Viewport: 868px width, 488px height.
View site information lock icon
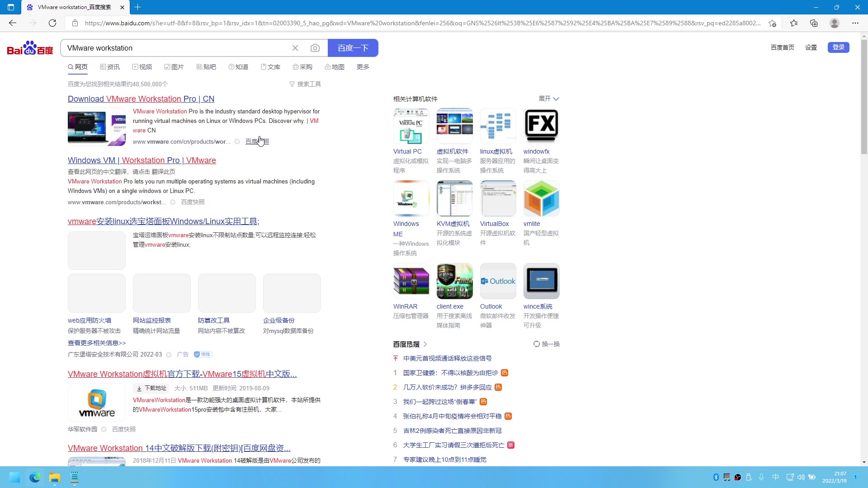75,23
